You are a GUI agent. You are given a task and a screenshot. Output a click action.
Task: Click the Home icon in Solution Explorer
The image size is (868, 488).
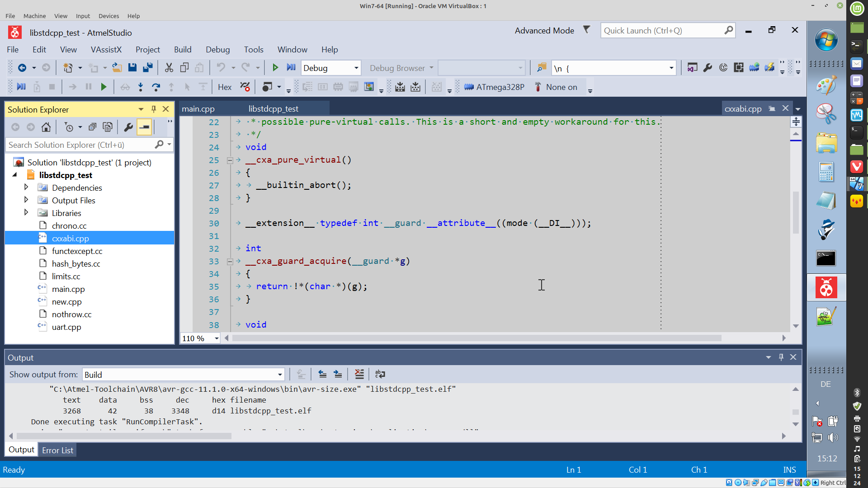(46, 127)
